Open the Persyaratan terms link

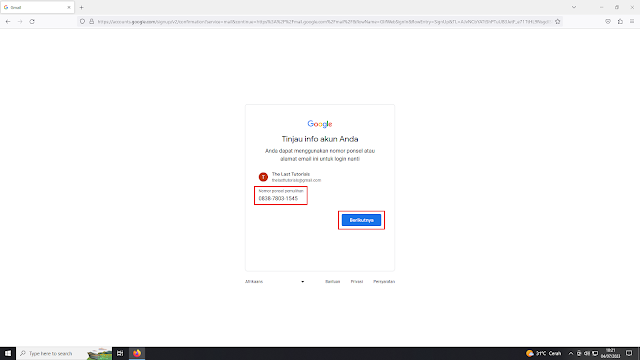click(384, 282)
